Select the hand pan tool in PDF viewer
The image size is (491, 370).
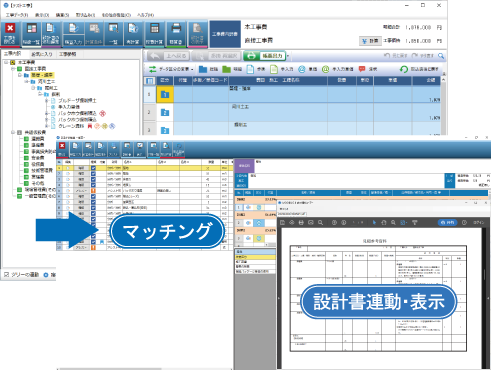(x=384, y=222)
